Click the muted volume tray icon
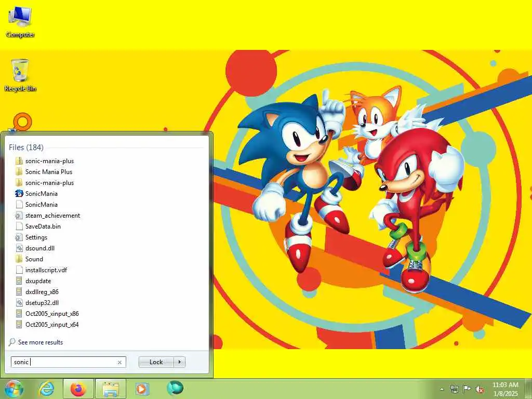Screen dimensions: 532x399 click(x=480, y=390)
